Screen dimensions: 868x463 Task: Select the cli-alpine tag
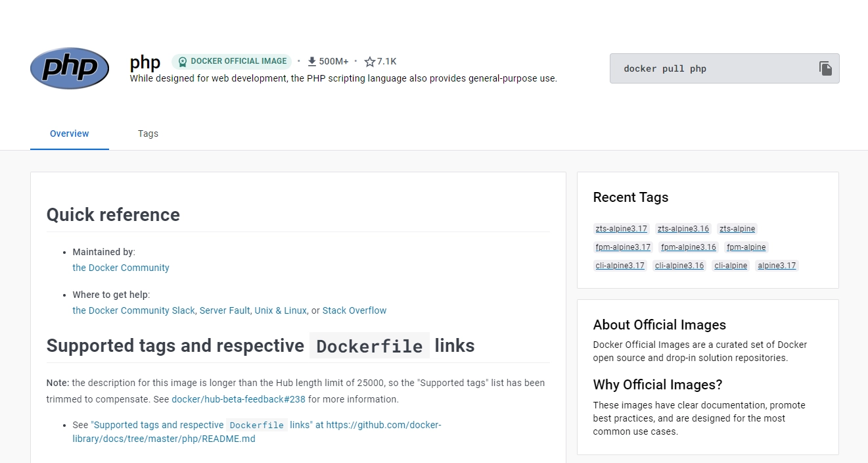click(731, 266)
